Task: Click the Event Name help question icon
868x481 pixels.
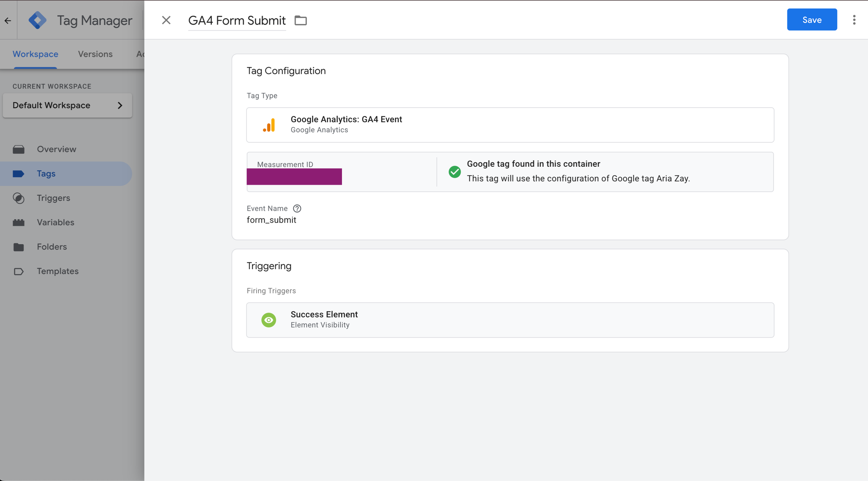Action: click(297, 208)
